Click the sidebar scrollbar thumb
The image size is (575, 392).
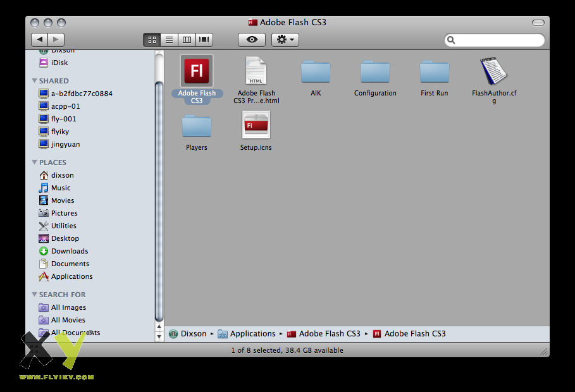click(x=159, y=202)
